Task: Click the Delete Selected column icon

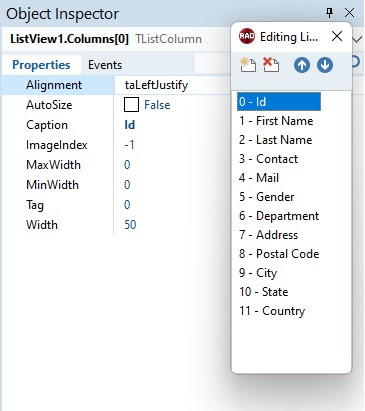Action: coord(271,65)
